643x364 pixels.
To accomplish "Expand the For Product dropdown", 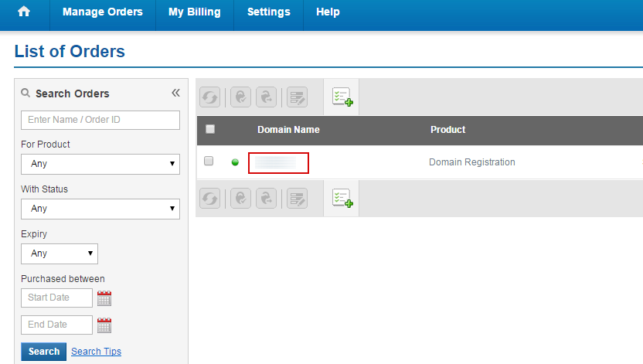I will (100, 164).
